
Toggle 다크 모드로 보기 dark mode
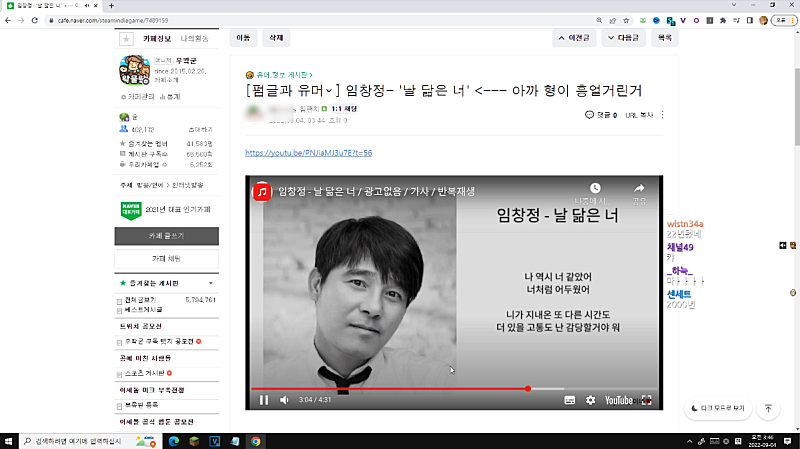718,408
